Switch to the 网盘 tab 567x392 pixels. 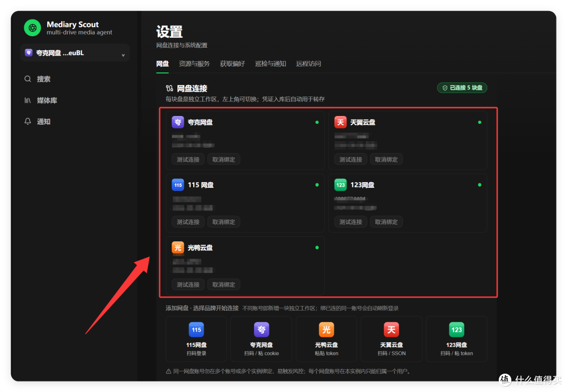162,64
